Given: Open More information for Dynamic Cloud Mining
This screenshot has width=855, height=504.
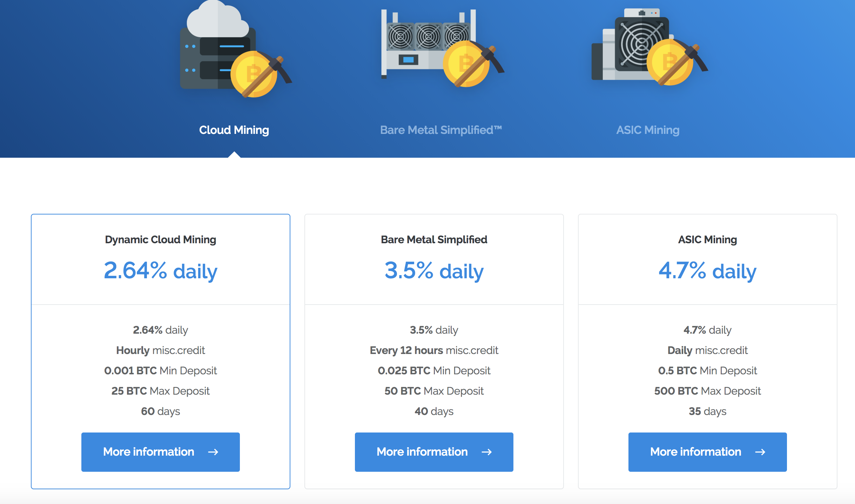Looking at the screenshot, I should (149, 452).
